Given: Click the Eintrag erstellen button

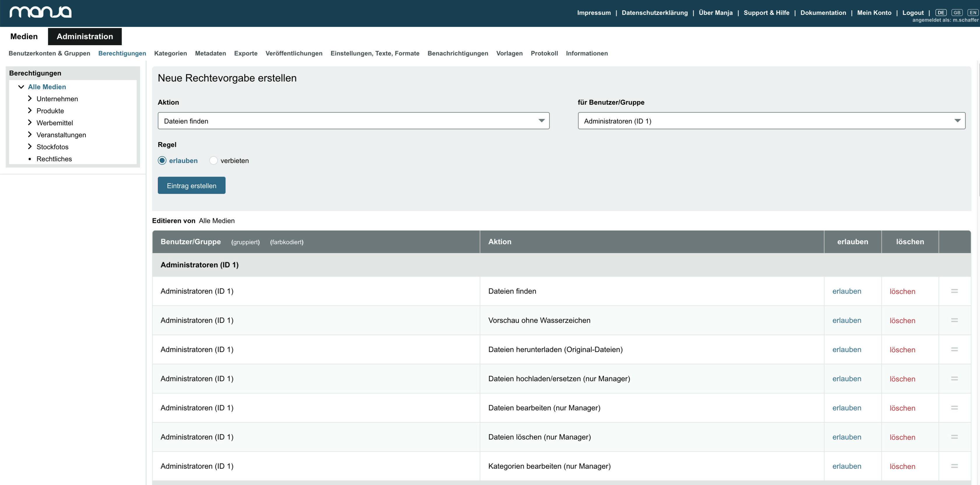Looking at the screenshot, I should tap(191, 185).
